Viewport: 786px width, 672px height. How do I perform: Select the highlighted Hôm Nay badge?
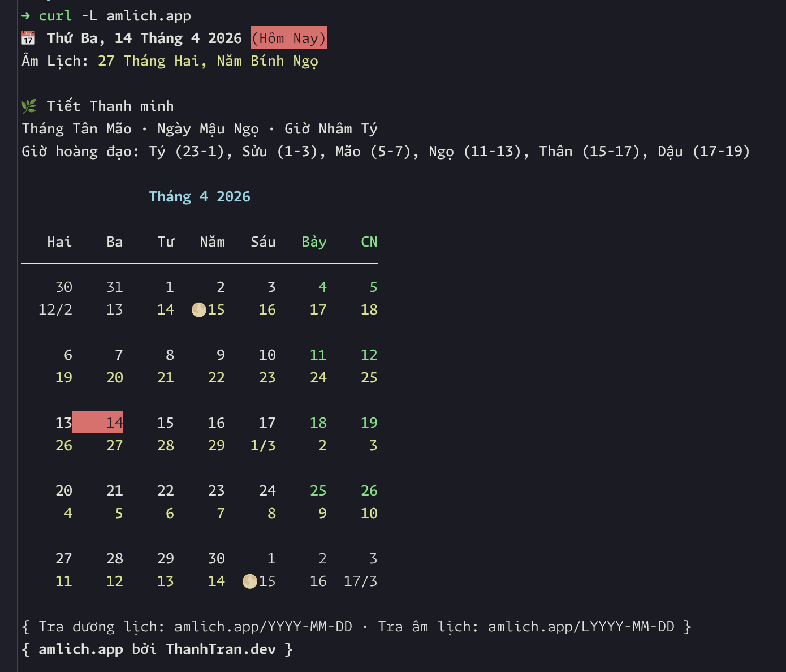288,38
